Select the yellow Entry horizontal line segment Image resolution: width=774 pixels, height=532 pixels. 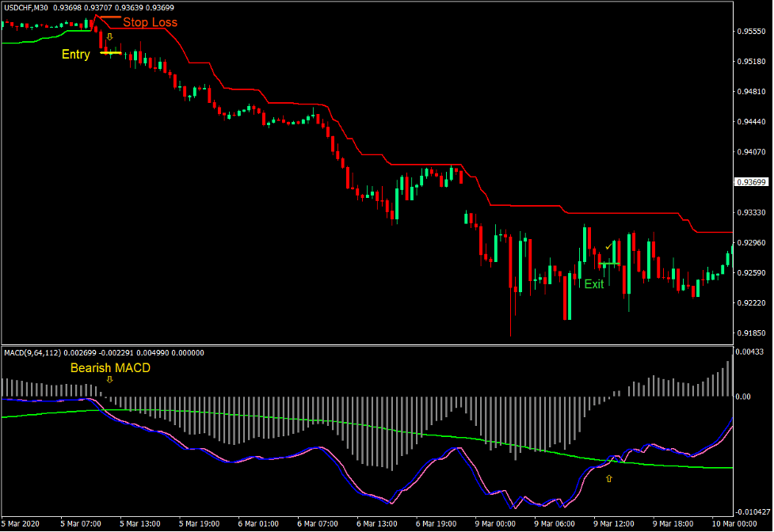tap(109, 54)
